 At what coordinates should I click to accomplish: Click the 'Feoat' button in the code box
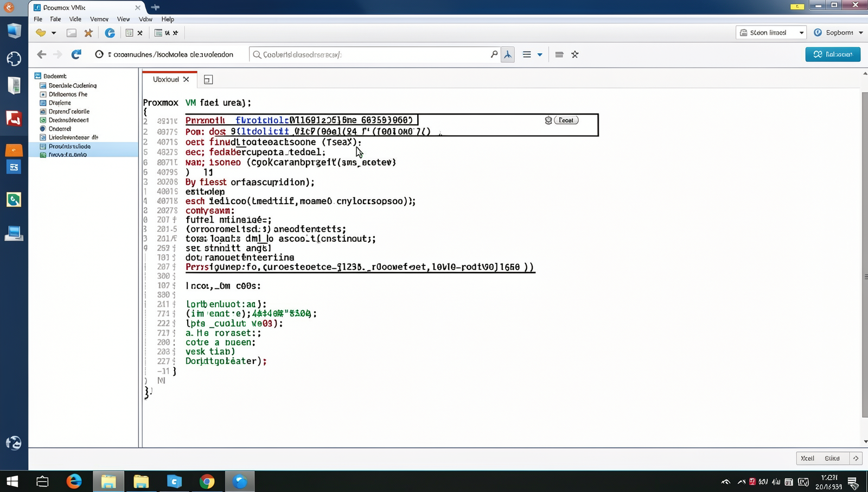566,121
